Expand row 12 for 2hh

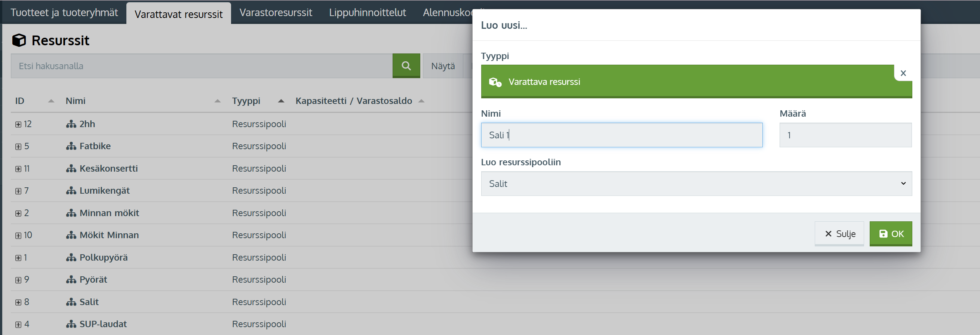pyautogui.click(x=18, y=125)
